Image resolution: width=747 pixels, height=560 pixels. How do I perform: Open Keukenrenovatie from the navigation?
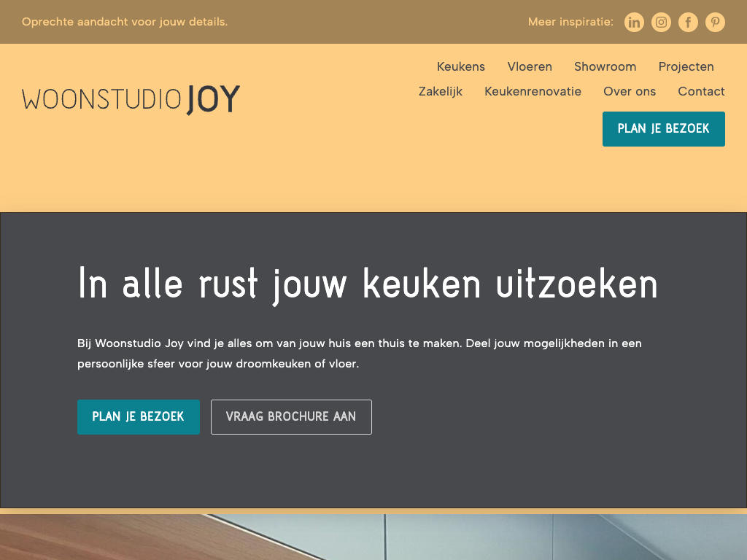[x=533, y=91]
